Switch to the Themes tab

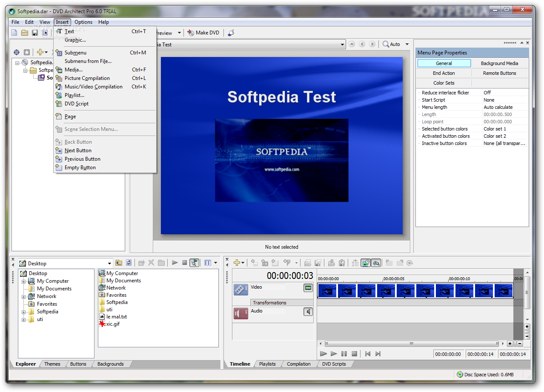pyautogui.click(x=52, y=364)
